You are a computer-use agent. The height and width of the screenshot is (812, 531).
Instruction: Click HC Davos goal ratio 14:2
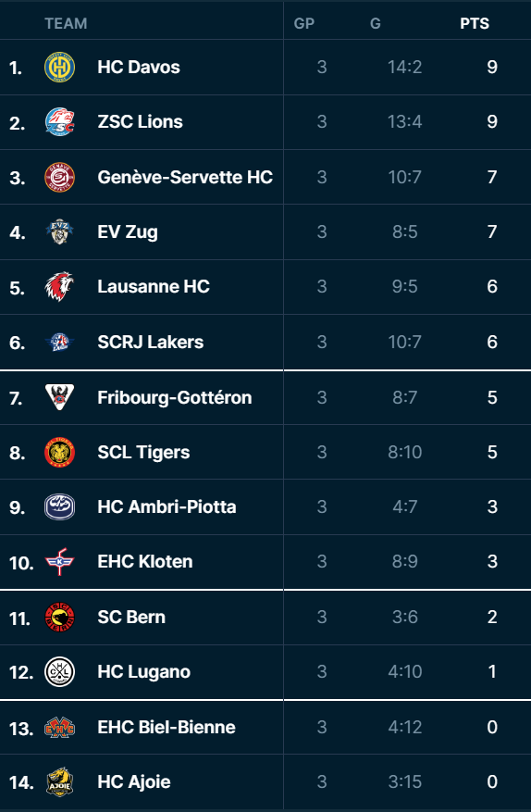404,67
